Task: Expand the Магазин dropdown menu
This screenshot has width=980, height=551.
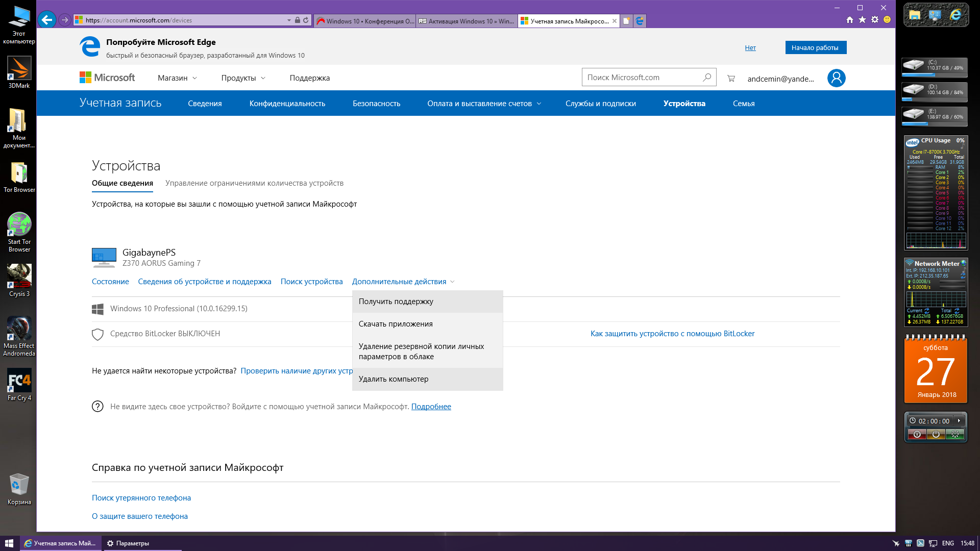Action: 177,78
